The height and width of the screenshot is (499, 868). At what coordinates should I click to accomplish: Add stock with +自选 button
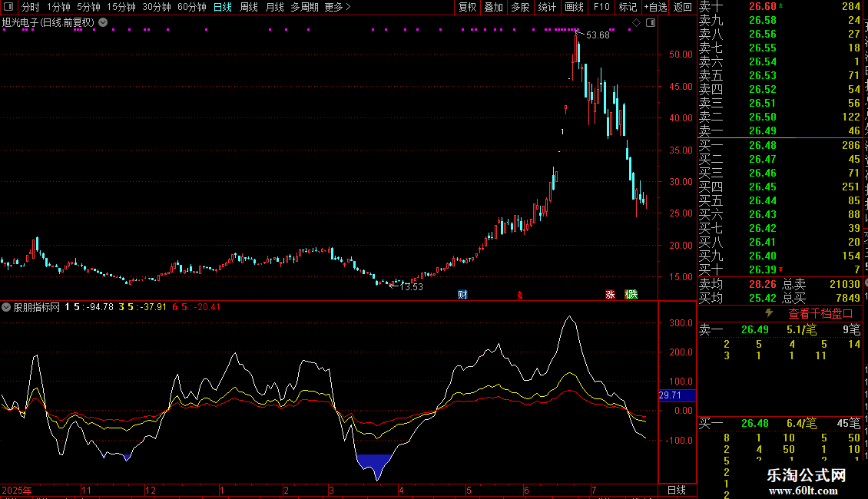(x=656, y=7)
